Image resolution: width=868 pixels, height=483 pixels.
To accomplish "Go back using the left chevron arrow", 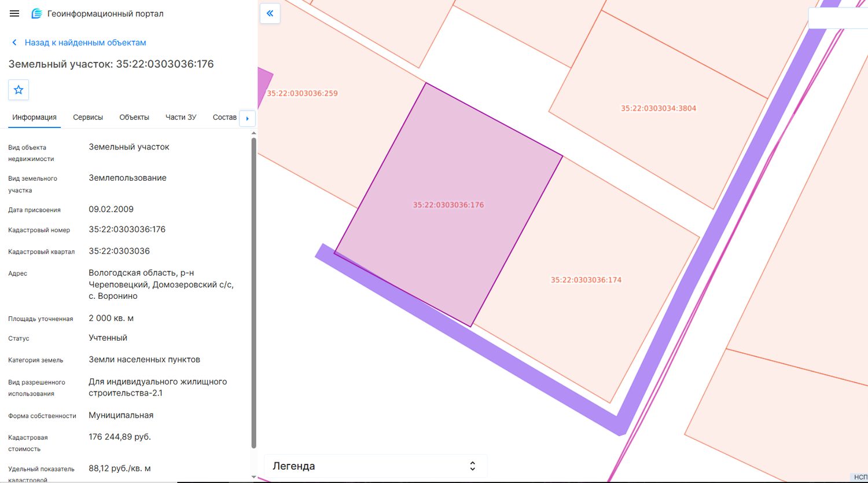I will 14,42.
